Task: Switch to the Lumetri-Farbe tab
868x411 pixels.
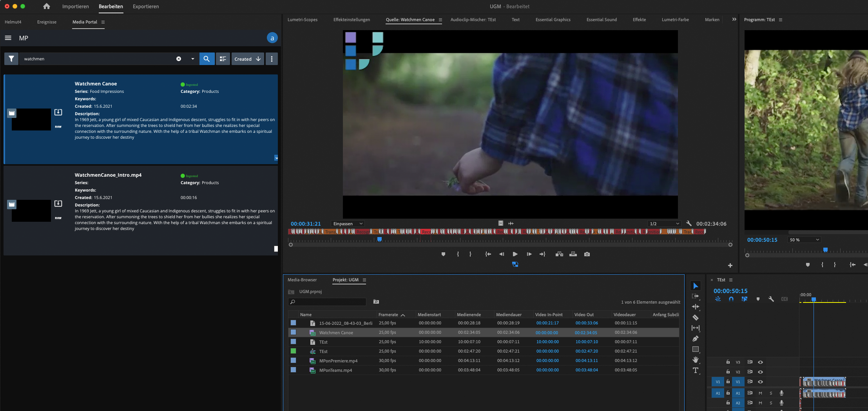Action: [675, 20]
